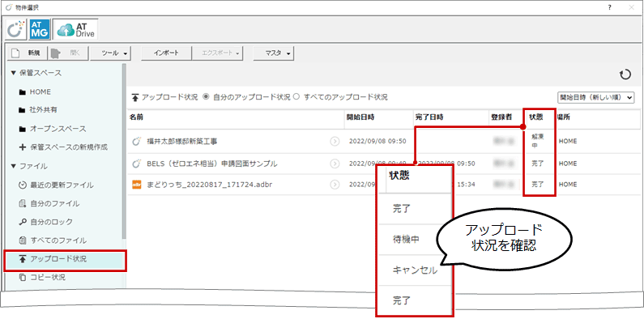Open the エクスポート dropdown
The height and width of the screenshot is (319, 644).
click(218, 53)
